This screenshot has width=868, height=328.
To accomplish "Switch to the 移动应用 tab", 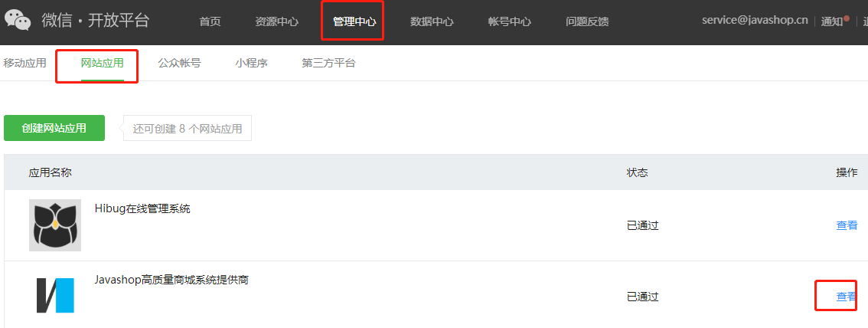I will 25,63.
